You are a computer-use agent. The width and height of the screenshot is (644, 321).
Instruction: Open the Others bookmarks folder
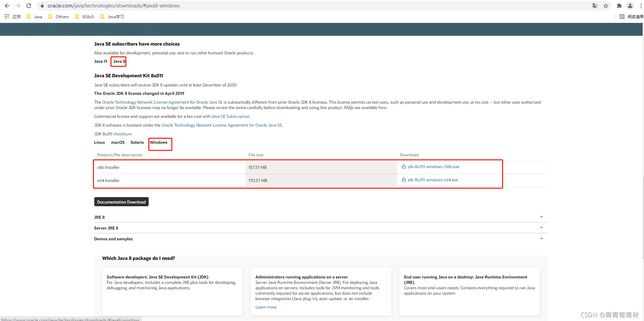[58, 17]
